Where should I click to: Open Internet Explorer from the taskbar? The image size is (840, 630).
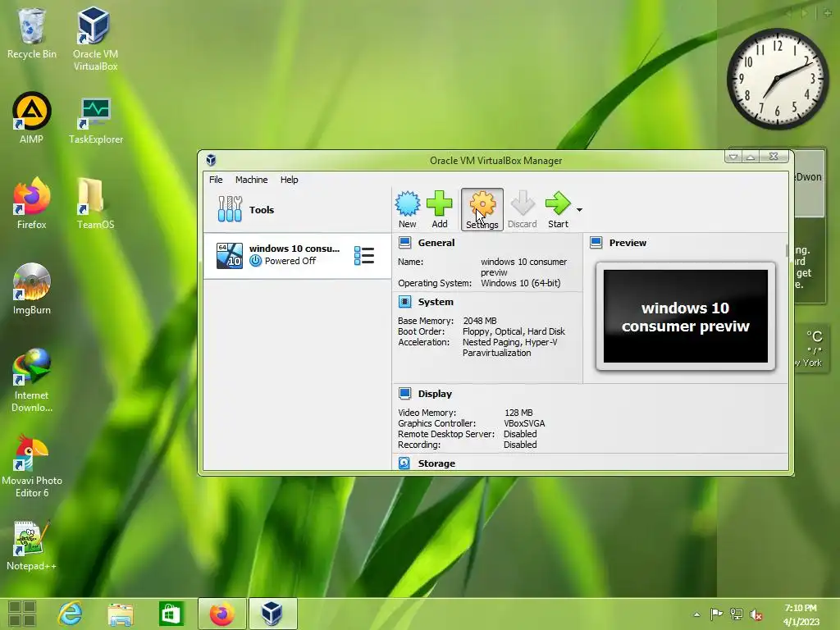click(71, 614)
